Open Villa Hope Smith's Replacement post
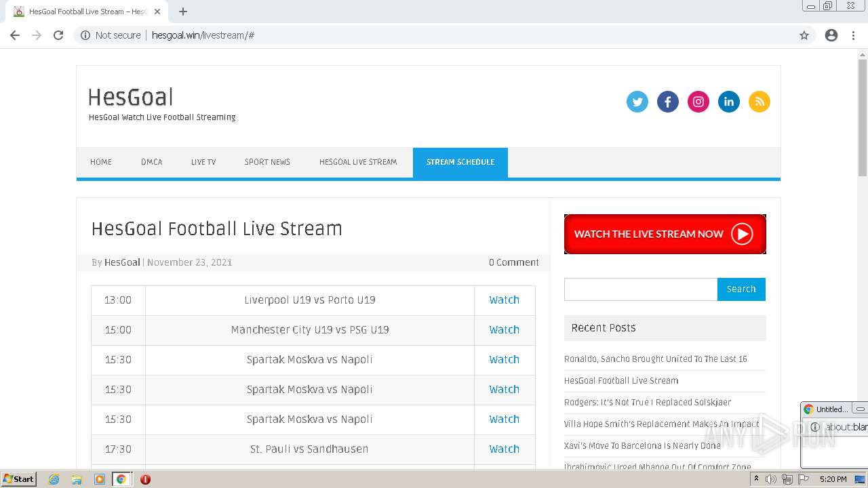Viewport: 868px width, 488px height. [x=662, y=424]
